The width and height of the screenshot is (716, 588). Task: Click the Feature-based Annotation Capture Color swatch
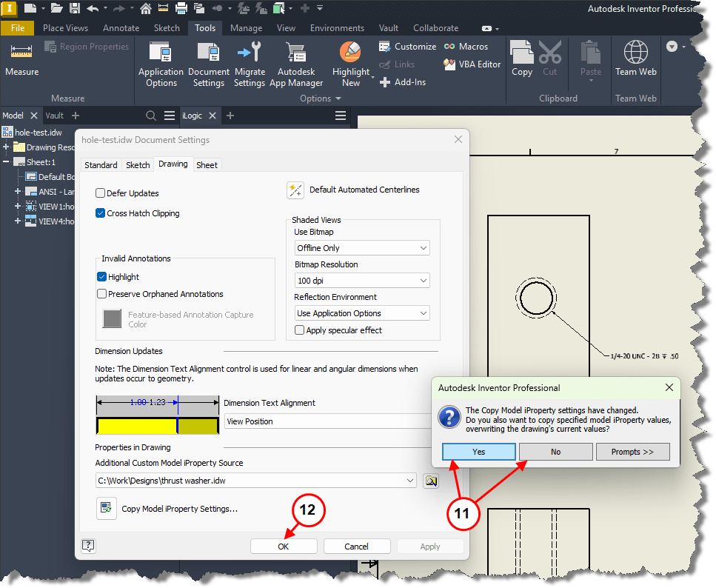[x=113, y=318]
